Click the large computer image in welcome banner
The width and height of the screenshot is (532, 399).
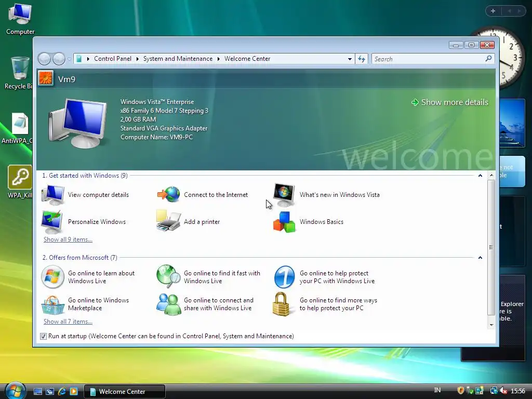click(78, 123)
